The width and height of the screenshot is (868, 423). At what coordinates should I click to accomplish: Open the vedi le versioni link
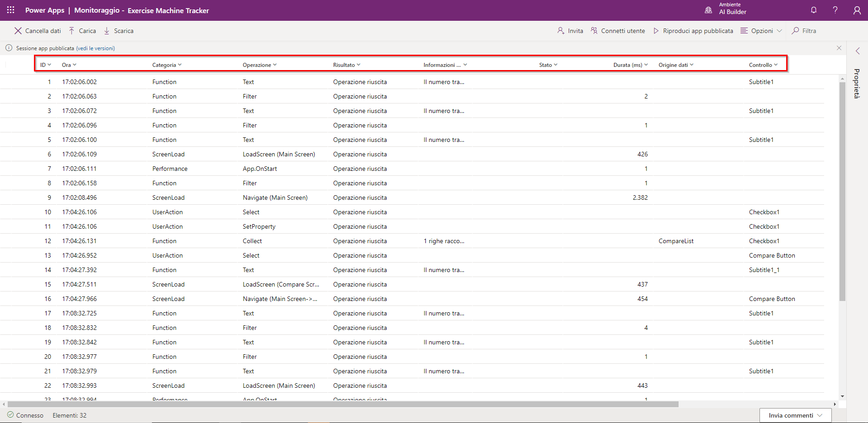(x=95, y=48)
